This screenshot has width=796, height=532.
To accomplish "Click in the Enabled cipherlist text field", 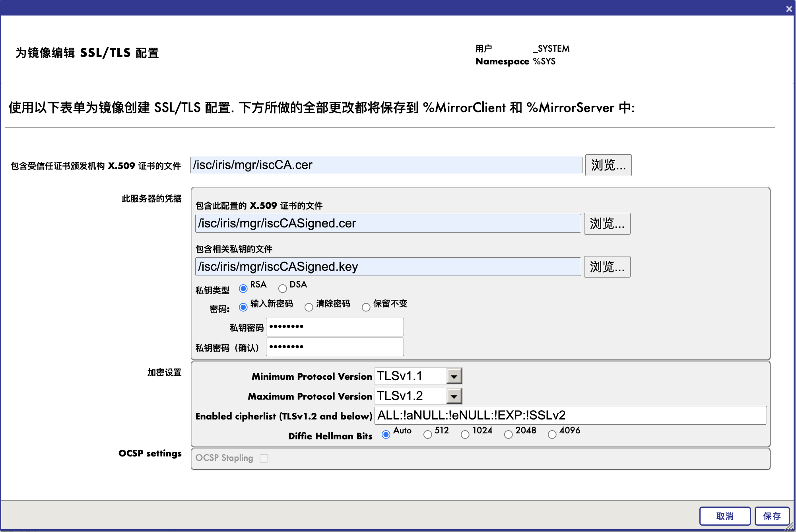I will click(570, 416).
